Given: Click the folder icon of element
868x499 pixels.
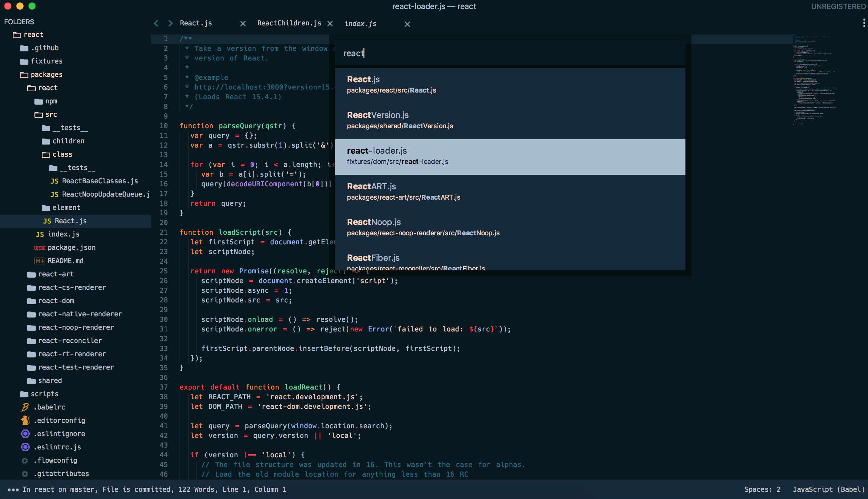Looking at the screenshot, I should click(x=46, y=208).
